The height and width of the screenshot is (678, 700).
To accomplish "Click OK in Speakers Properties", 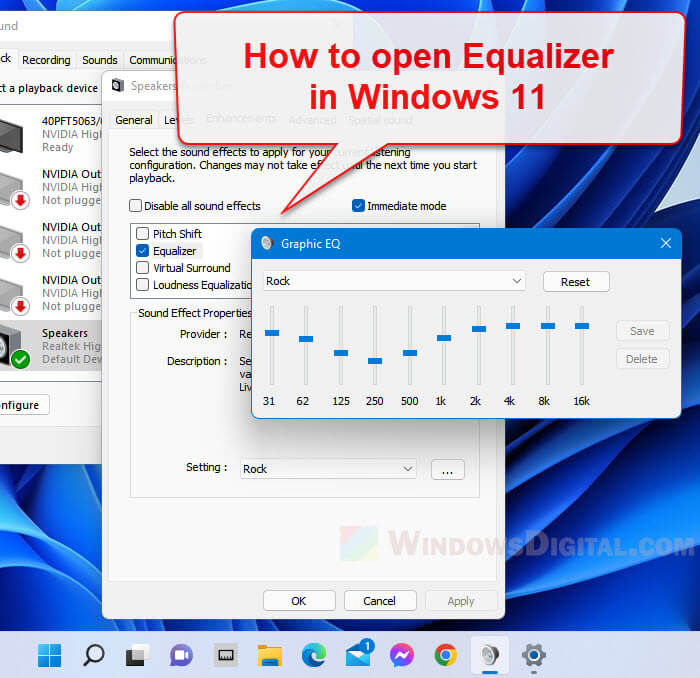I will pos(299,601).
